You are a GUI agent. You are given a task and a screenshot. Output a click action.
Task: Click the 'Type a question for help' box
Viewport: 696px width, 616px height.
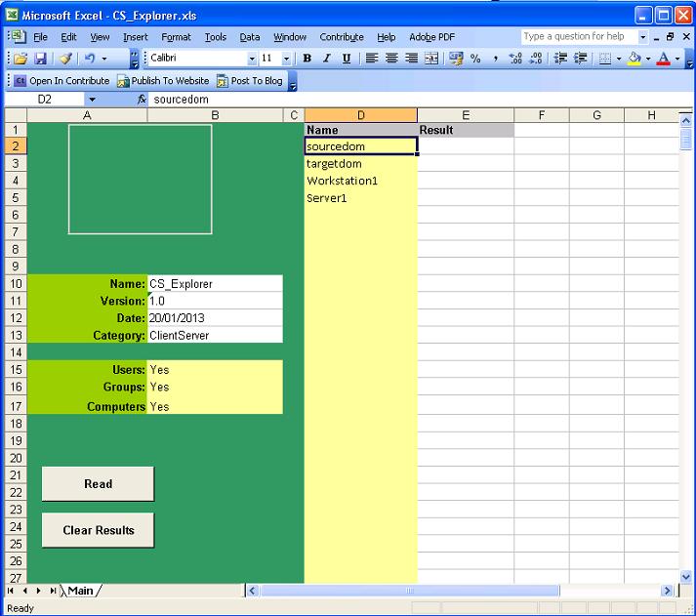point(576,36)
